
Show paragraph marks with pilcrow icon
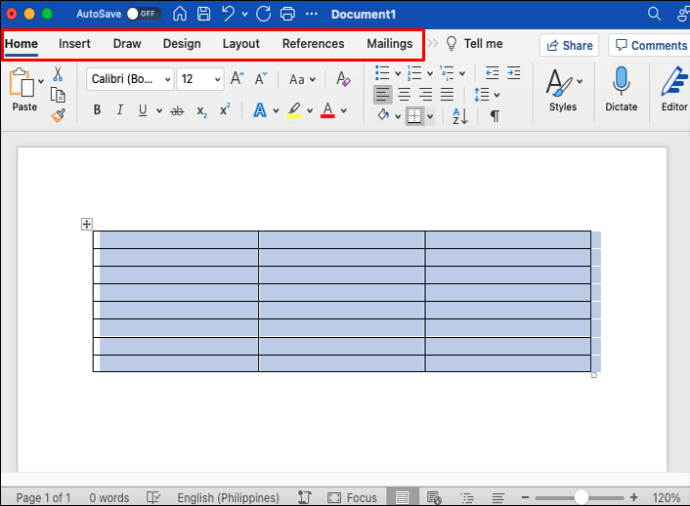[x=494, y=116]
